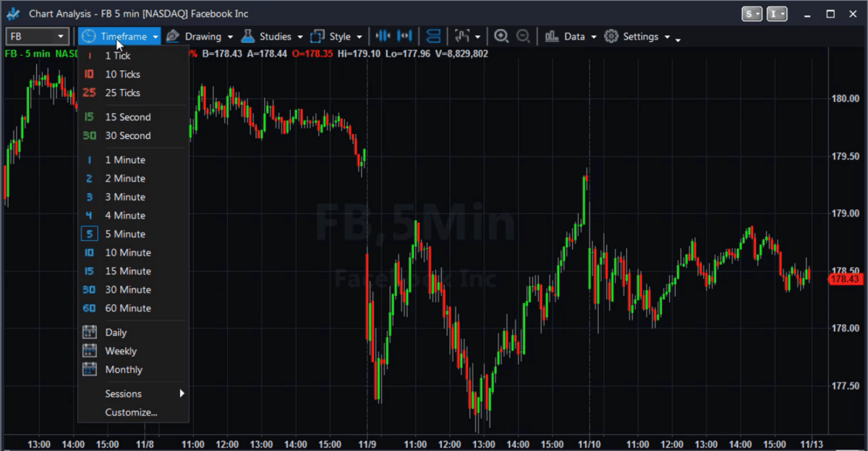Switch to 30 Minute timeframe
The width and height of the screenshot is (868, 451).
[x=133, y=290]
